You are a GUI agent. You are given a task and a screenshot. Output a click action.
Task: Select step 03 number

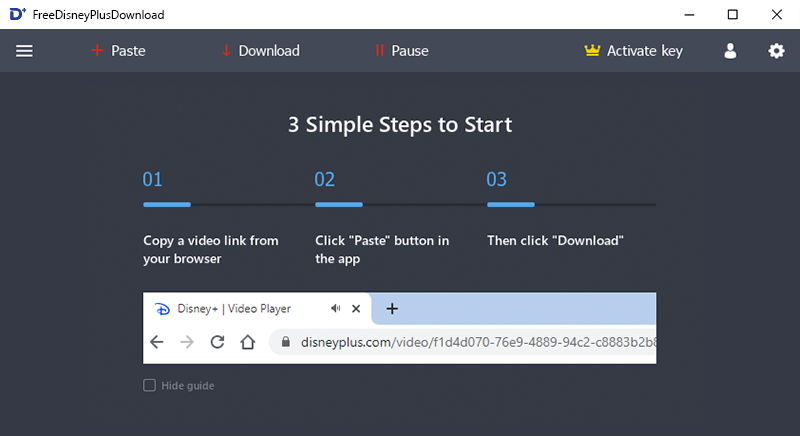click(x=496, y=179)
